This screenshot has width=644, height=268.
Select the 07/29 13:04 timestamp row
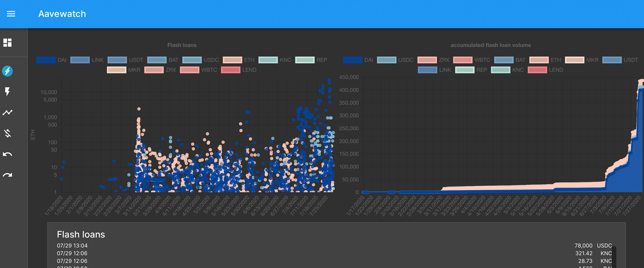(x=72, y=245)
